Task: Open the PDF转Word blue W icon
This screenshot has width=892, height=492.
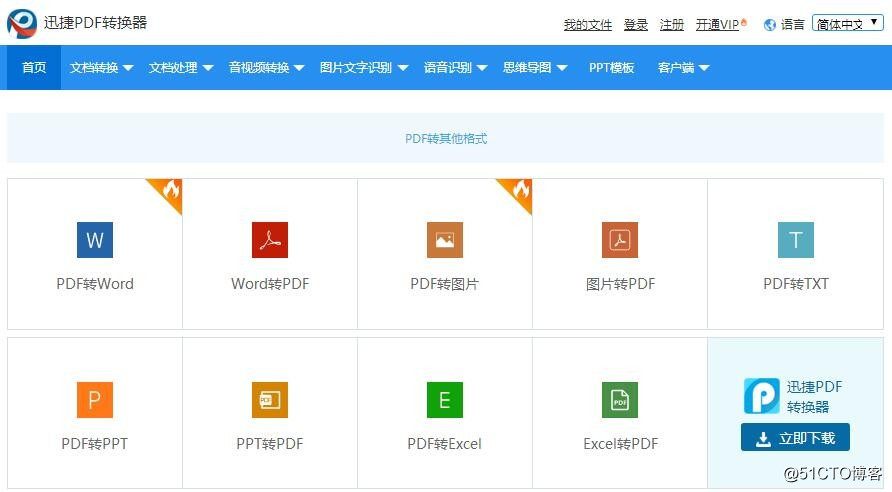Action: pos(95,240)
